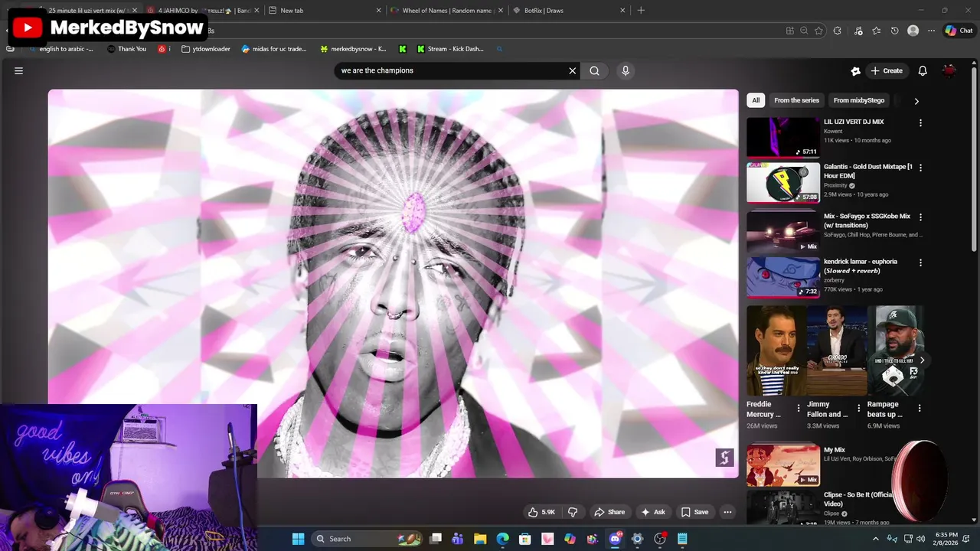Screen dimensions: 980x551
Task: Open options for Freddie Mercury short
Action: (x=799, y=408)
